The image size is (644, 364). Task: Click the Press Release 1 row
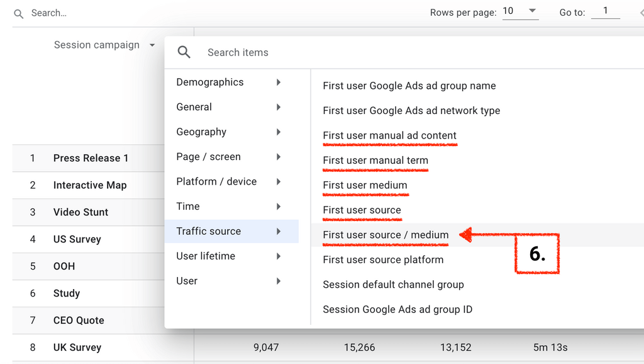(x=91, y=158)
